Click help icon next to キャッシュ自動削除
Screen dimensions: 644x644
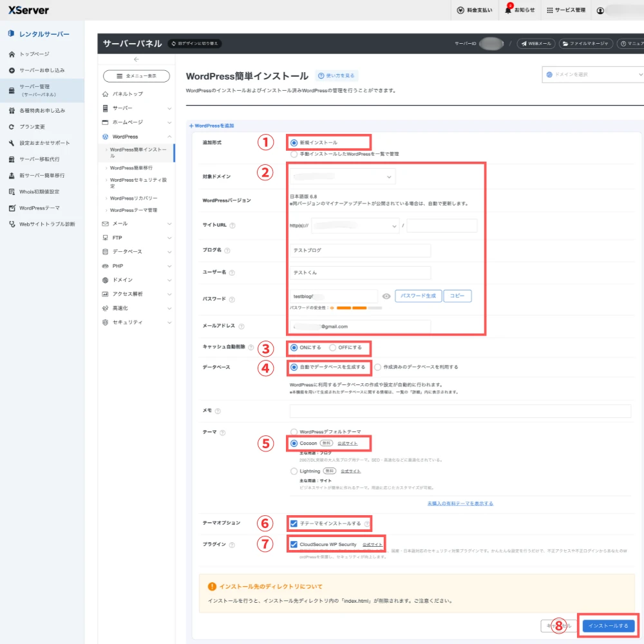coord(251,348)
